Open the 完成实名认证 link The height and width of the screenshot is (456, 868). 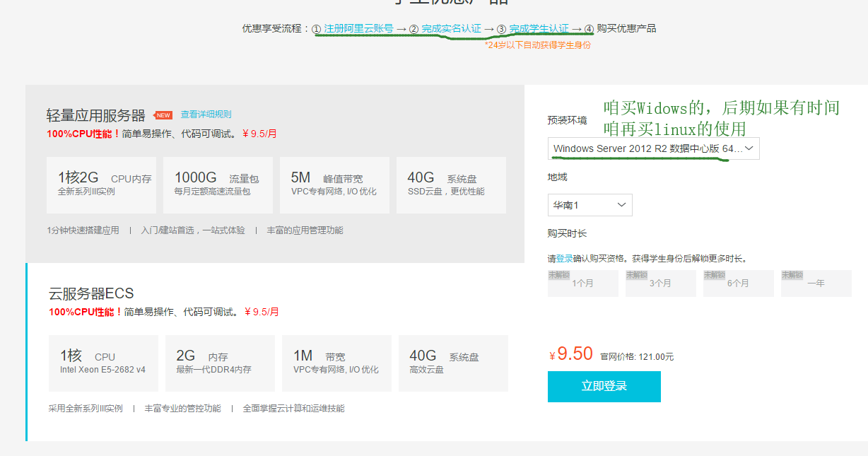(x=451, y=28)
